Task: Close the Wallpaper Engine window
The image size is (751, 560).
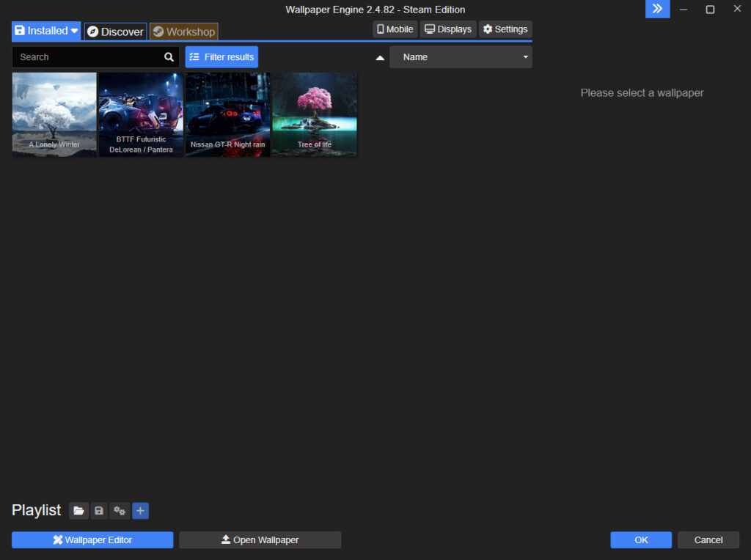Action: coord(737,9)
